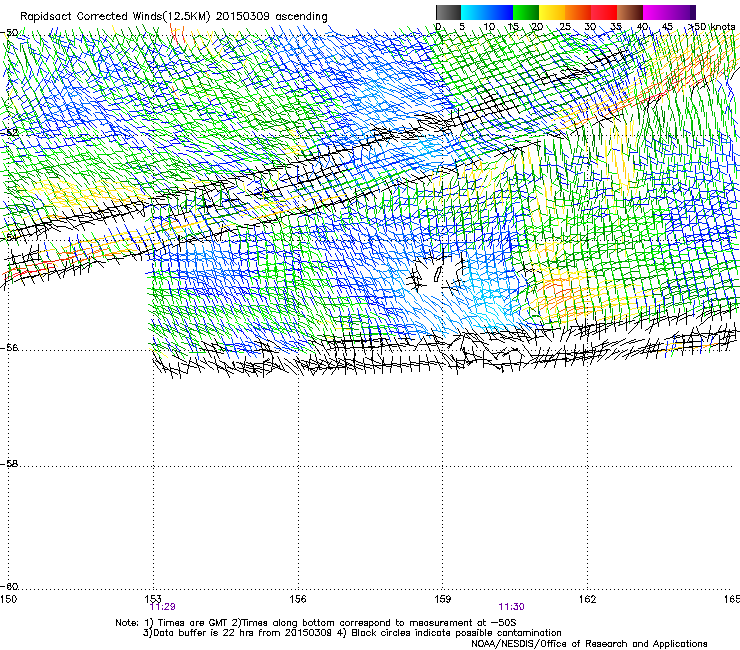The height and width of the screenshot is (650, 740).
Task: Click the cyan segment of the wind scale
Action: pos(474,12)
